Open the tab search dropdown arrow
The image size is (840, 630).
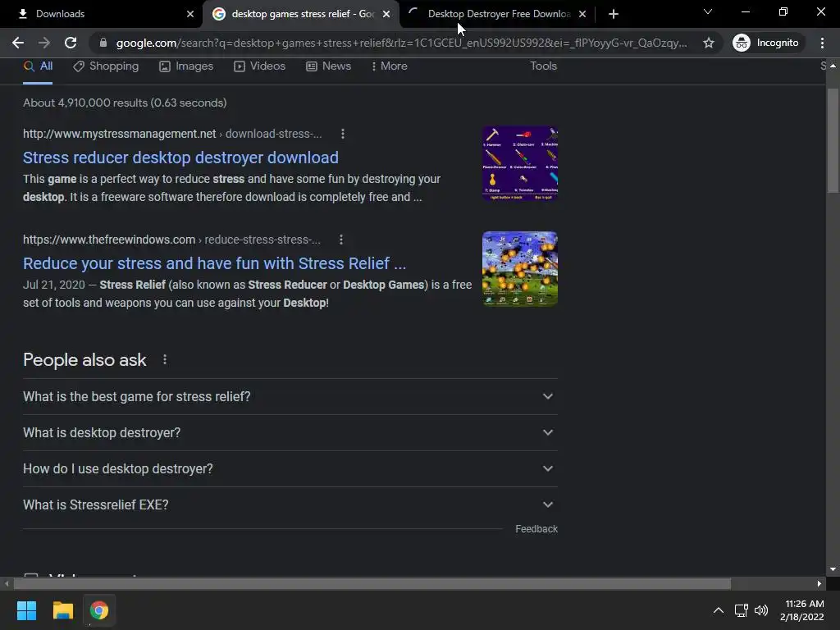click(708, 11)
